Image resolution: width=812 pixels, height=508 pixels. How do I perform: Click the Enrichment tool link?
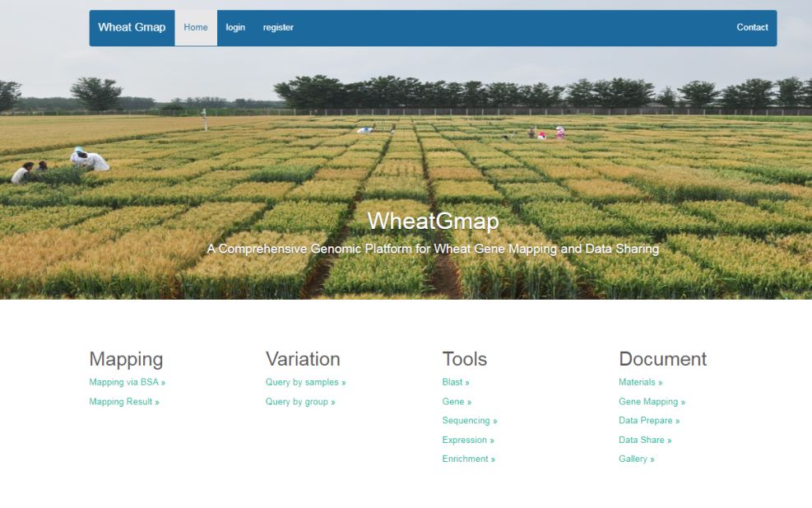468,459
